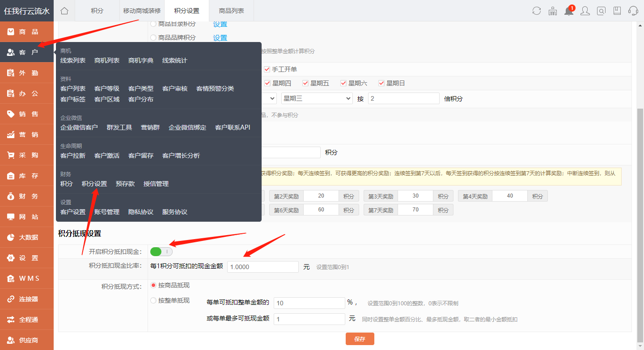The height and width of the screenshot is (350, 644).
Task: Open 预存款 under the 财务 menu section
Action: tap(125, 183)
